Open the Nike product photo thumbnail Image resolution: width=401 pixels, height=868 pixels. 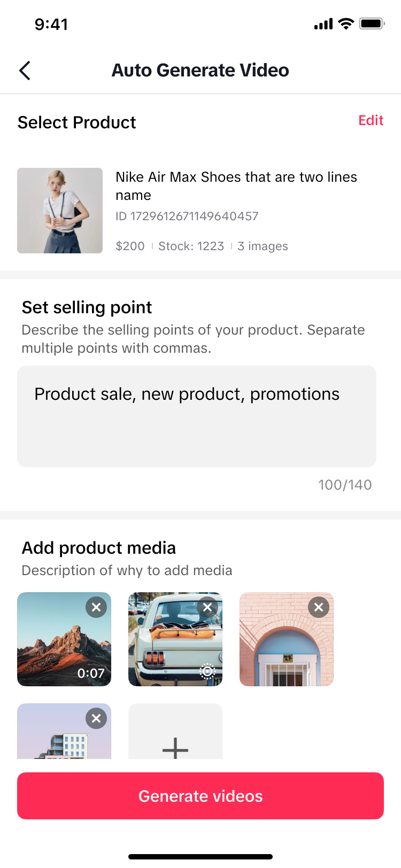(x=60, y=211)
